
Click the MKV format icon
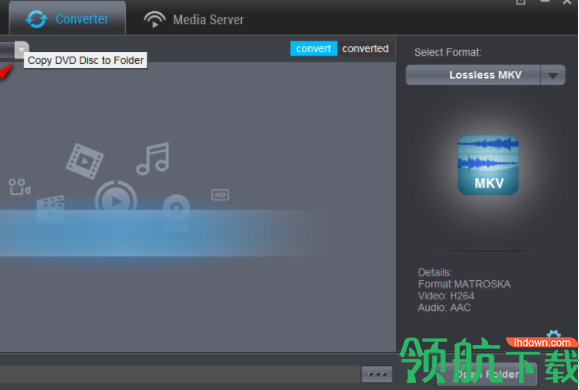click(x=488, y=165)
